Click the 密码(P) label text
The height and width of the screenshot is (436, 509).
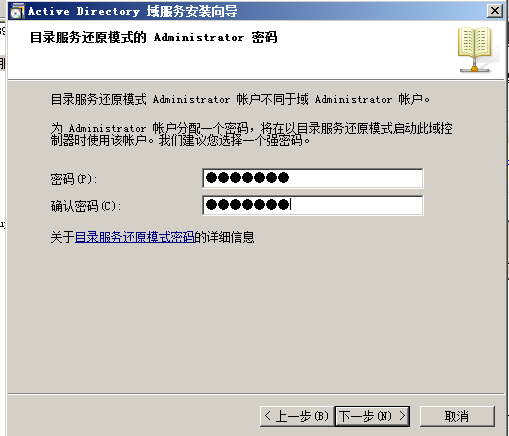coord(74,179)
